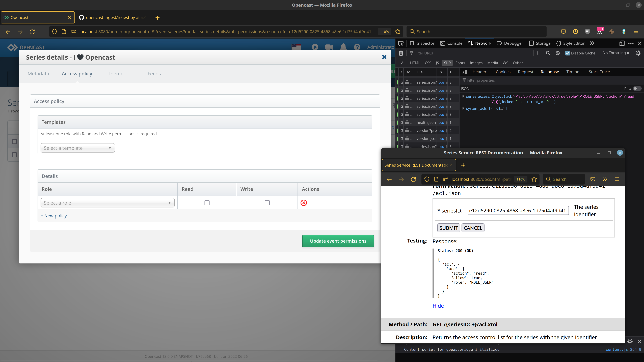Screen dimensions: 644x362
Task: Clear network requests with the trash icon
Action: tap(401, 53)
